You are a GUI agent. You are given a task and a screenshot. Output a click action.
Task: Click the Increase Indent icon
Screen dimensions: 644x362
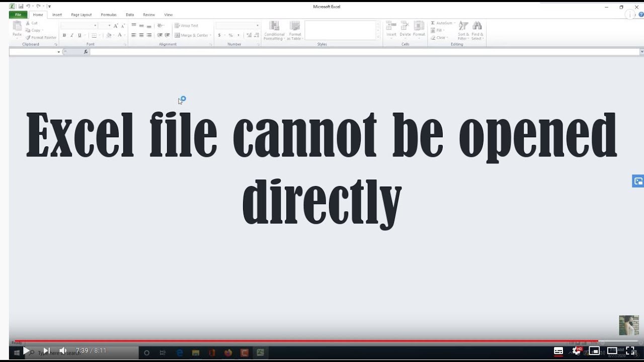pos(167,35)
